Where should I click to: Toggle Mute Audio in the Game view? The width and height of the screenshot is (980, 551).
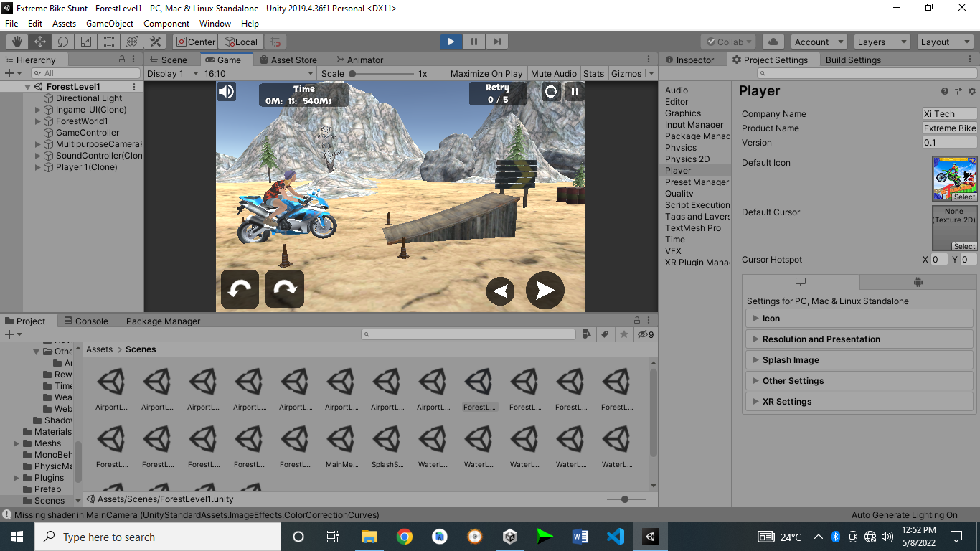point(553,72)
